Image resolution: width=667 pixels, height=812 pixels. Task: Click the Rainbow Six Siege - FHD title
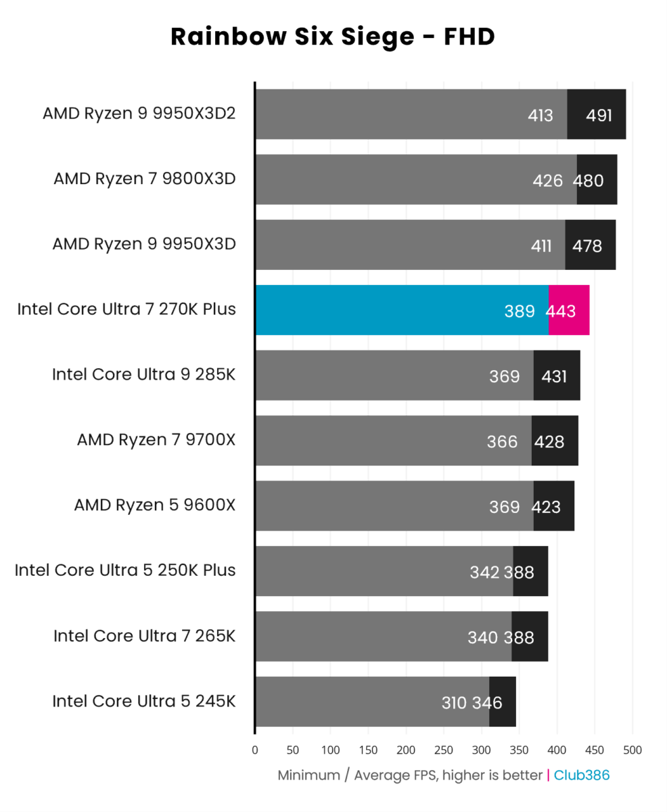(x=333, y=37)
